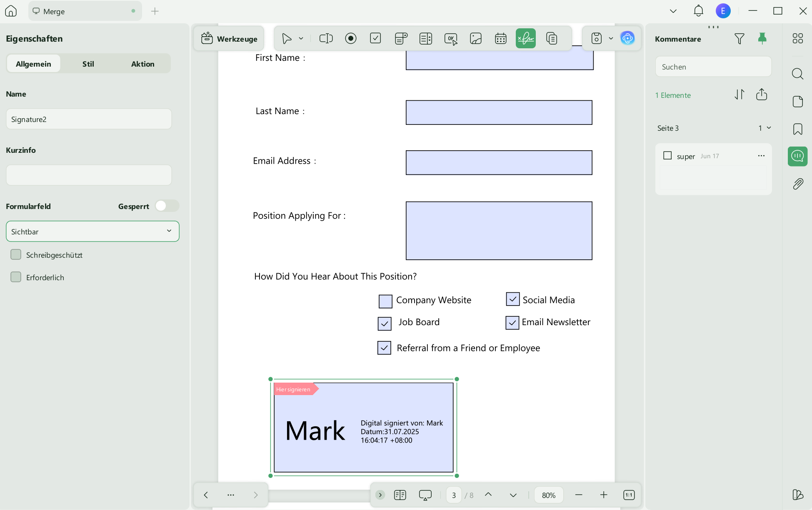
Task: Toggle the Gesperrt switch
Action: (x=167, y=206)
